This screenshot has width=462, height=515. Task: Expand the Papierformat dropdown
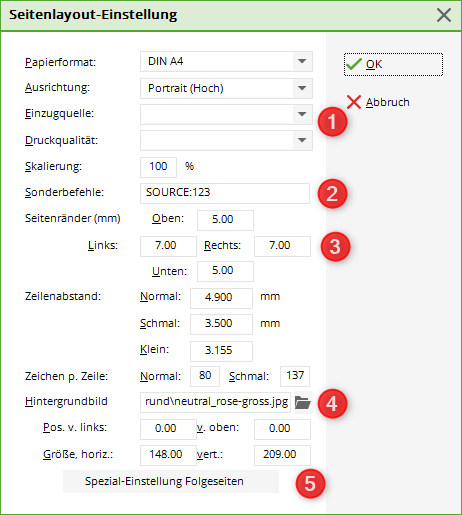(x=302, y=61)
